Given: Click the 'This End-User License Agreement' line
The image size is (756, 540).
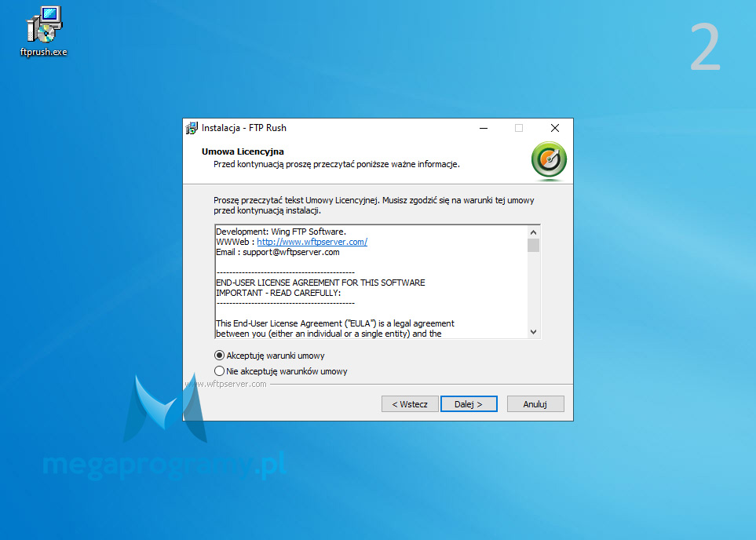Looking at the screenshot, I should click(335, 323).
